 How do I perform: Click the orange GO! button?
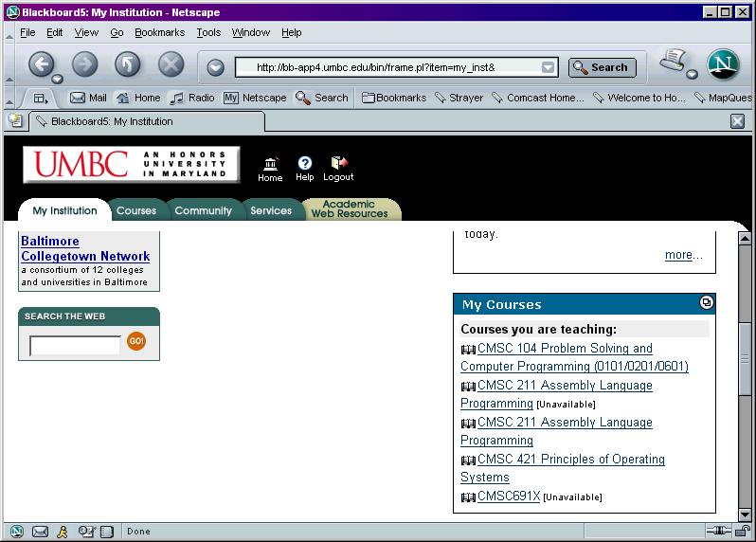136,341
